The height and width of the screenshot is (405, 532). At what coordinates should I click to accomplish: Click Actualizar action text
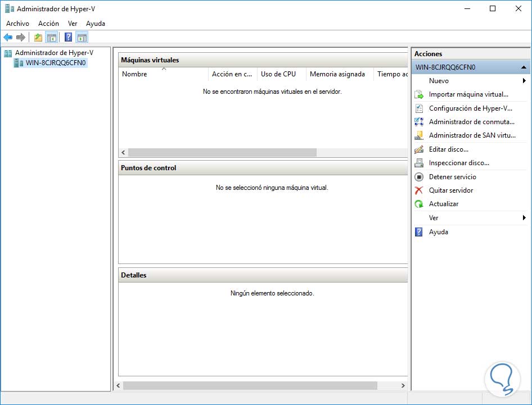coord(444,204)
